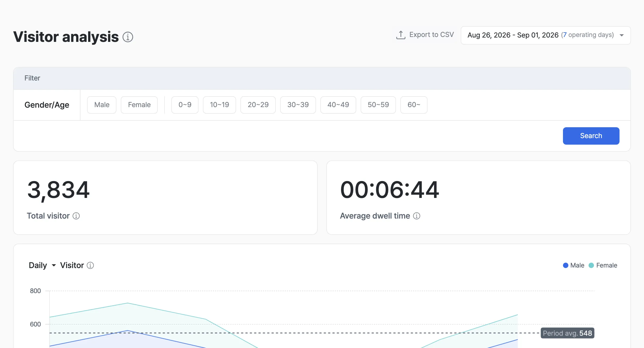Click info icon beside Visitor analysis title
This screenshot has height=348, width=644.
click(x=128, y=37)
